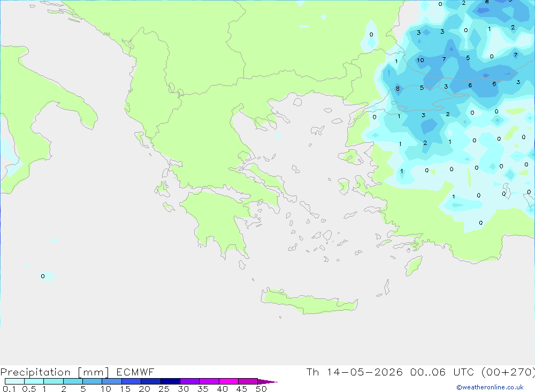Screen dimensions: 535x392
Task: Click the "20" legend scale label
Action: click(x=144, y=389)
